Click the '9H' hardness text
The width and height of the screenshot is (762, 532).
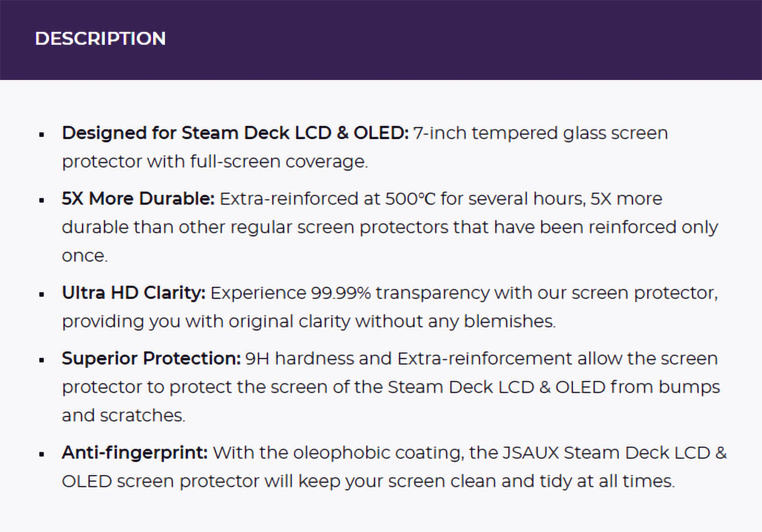coord(257,359)
